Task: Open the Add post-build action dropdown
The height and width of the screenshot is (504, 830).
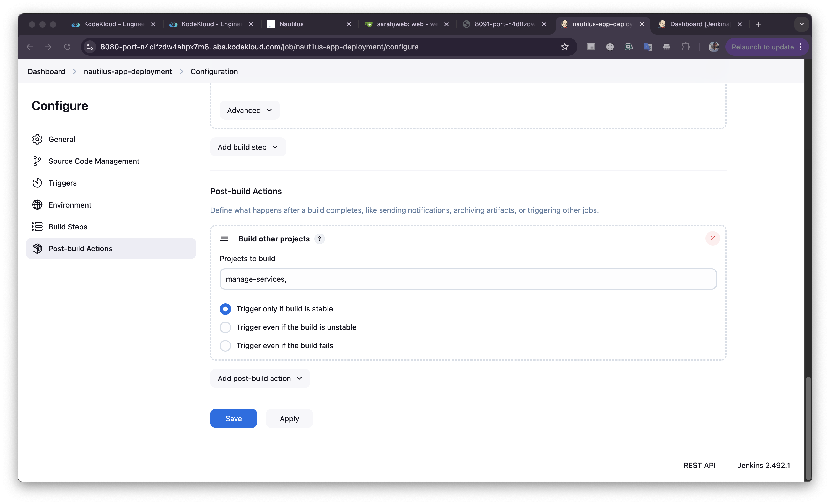Action: [x=260, y=378]
